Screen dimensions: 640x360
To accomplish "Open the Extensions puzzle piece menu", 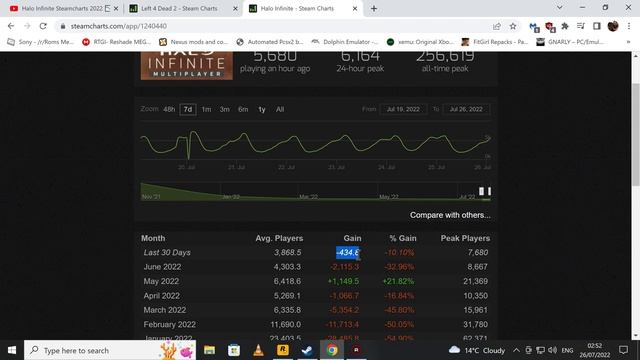I will point(565,26).
